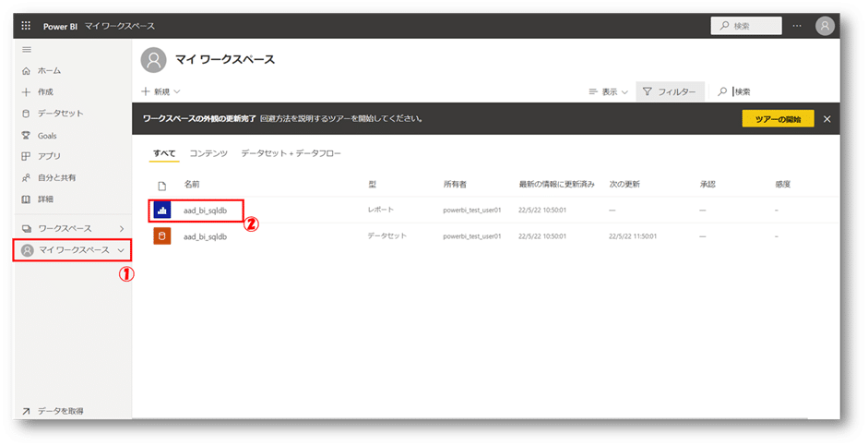Screen dimensions: 868x446
Task: Open データセット in the sidebar
Action: (x=60, y=113)
